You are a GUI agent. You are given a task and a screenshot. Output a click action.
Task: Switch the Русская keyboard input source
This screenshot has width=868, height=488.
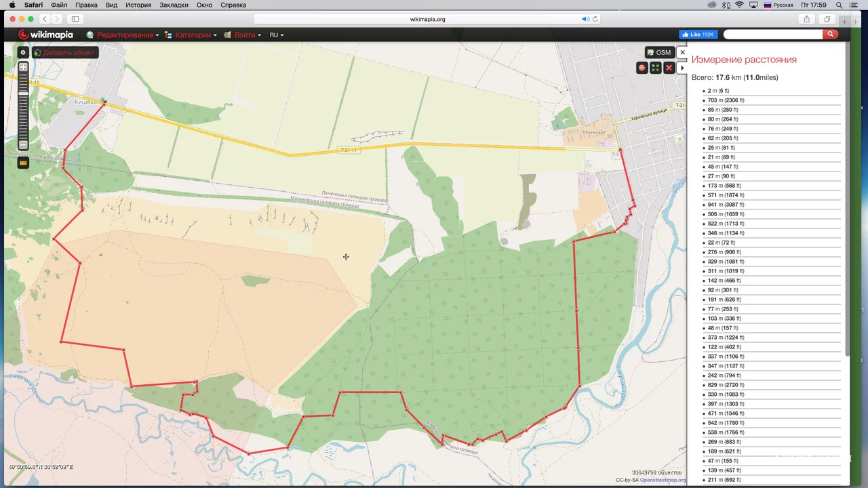pos(778,5)
